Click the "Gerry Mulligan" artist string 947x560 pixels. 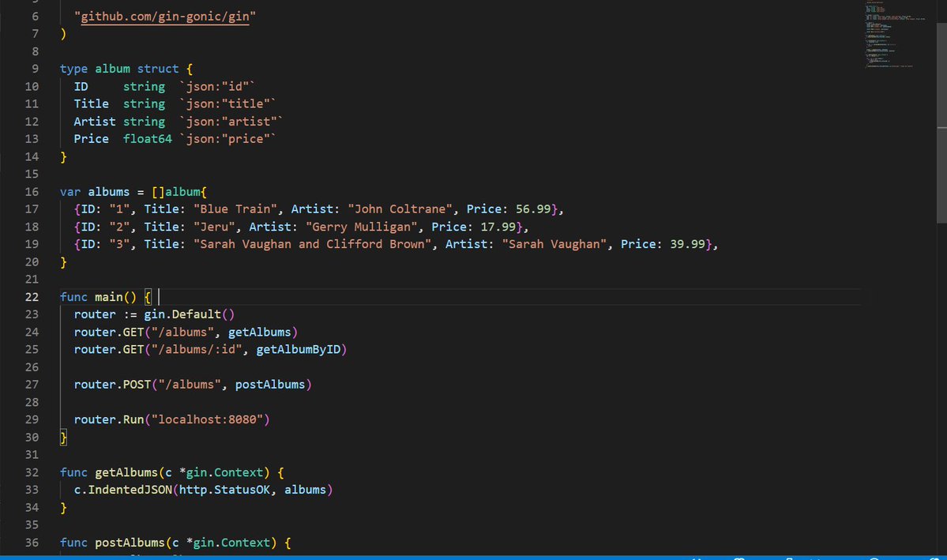pyautogui.click(x=361, y=227)
